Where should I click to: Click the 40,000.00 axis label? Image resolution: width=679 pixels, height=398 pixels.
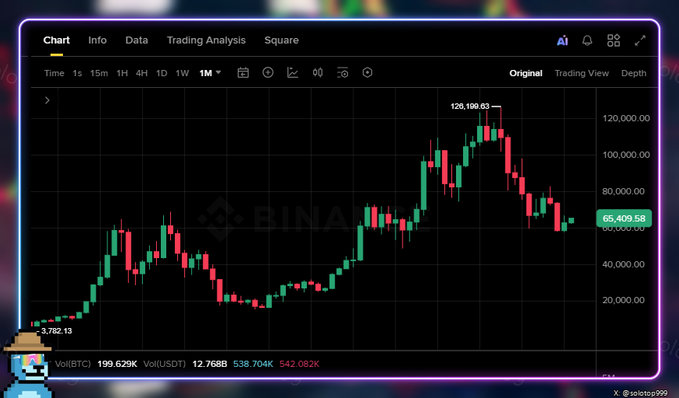pyautogui.click(x=623, y=264)
